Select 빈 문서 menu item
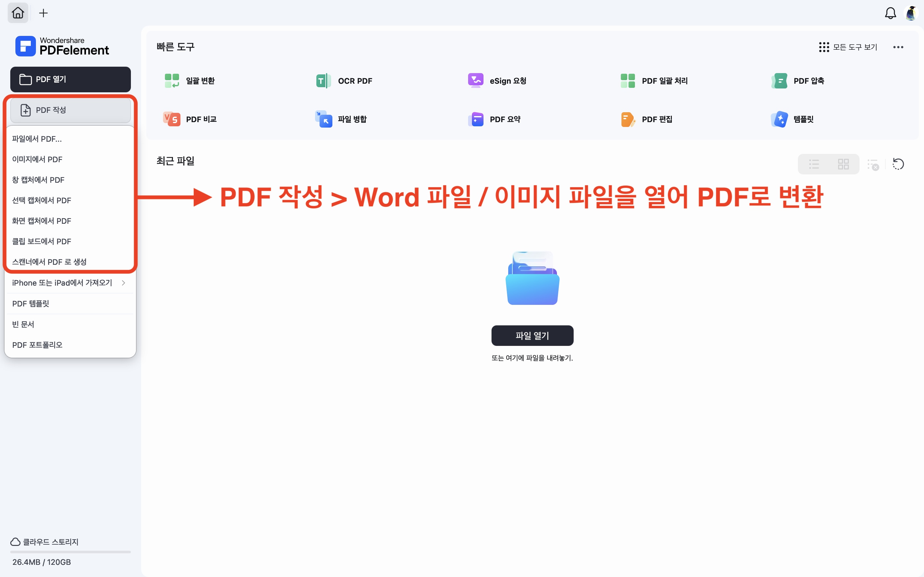 pos(23,324)
